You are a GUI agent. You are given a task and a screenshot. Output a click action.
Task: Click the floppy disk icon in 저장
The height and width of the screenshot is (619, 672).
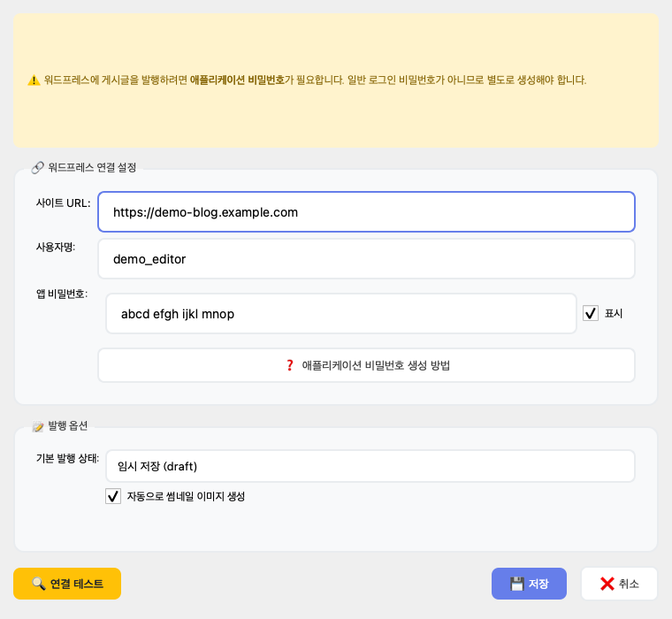pyautogui.click(x=517, y=584)
